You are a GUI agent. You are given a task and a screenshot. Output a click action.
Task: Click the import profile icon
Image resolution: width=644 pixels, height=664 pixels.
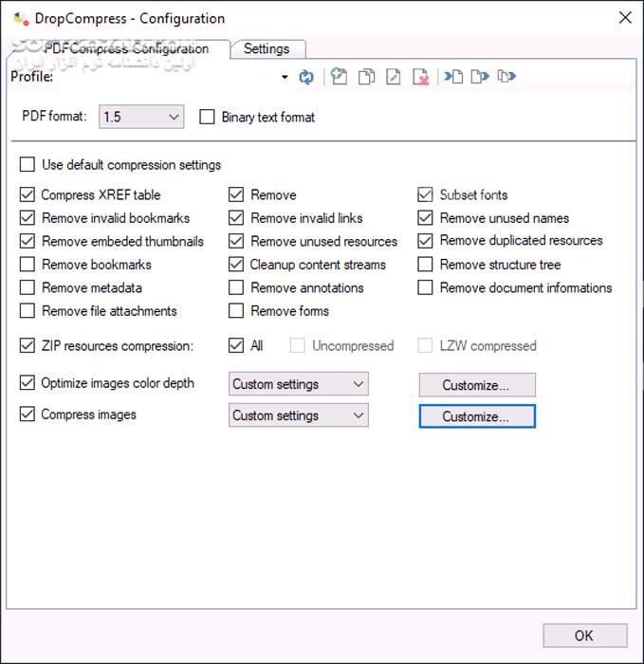(454, 78)
